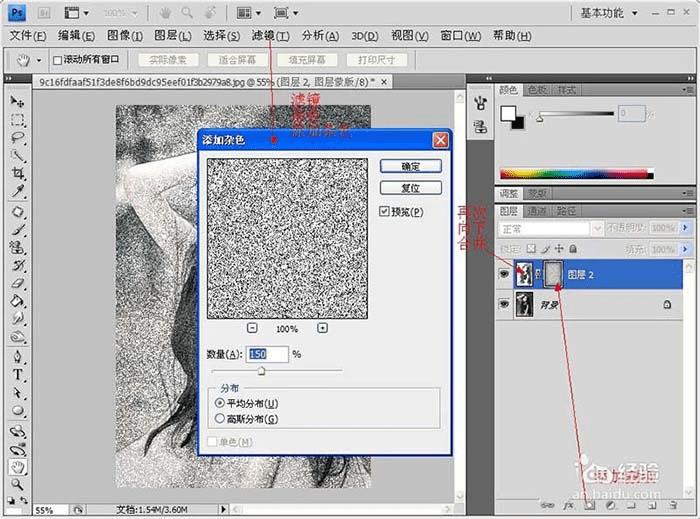Image resolution: width=700 pixels, height=519 pixels.
Task: Select the History Brush tool
Action: click(x=17, y=266)
